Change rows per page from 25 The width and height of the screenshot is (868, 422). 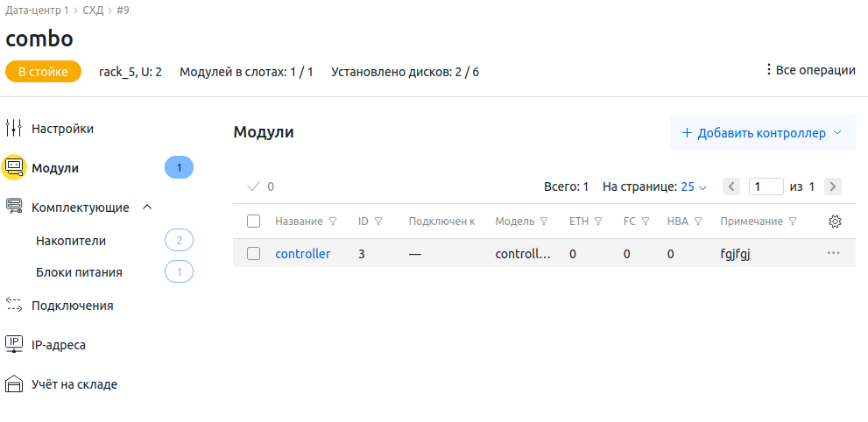coord(694,186)
